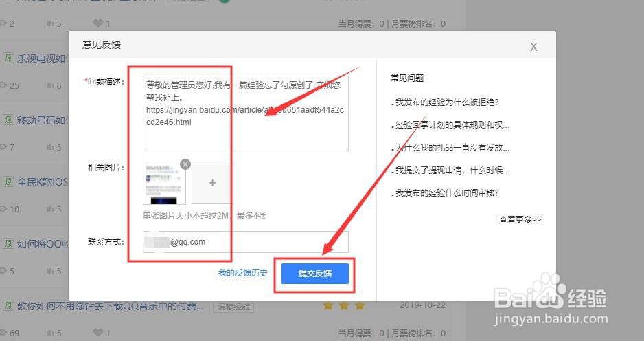Remove the uploaded image thumbnail
Screen dimensions: 644x341
point(185,164)
